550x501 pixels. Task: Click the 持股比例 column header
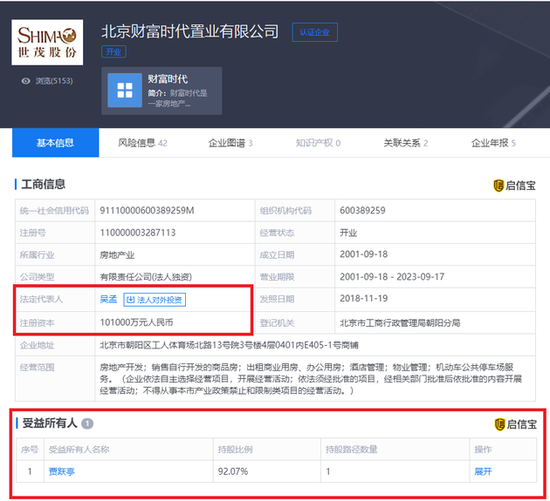pyautogui.click(x=235, y=449)
